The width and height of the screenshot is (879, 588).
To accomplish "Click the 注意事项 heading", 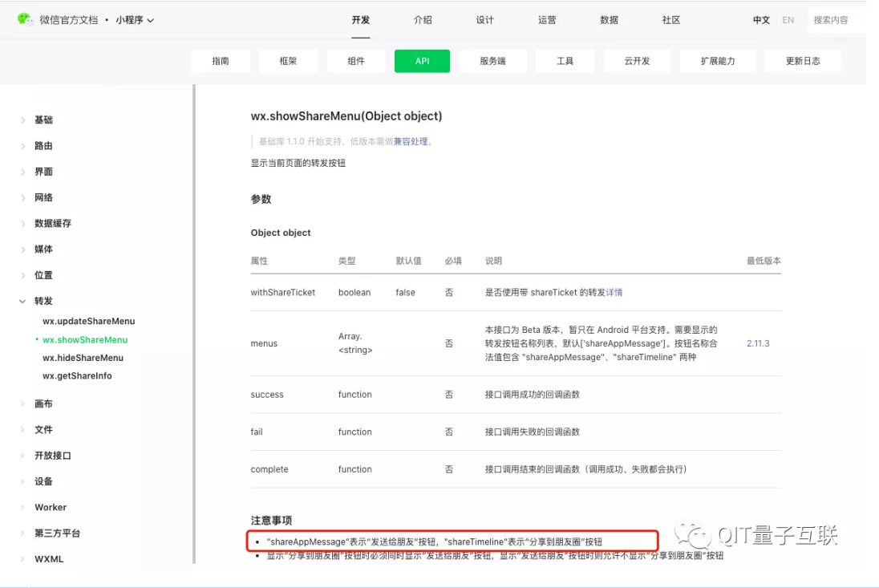I will [x=271, y=520].
